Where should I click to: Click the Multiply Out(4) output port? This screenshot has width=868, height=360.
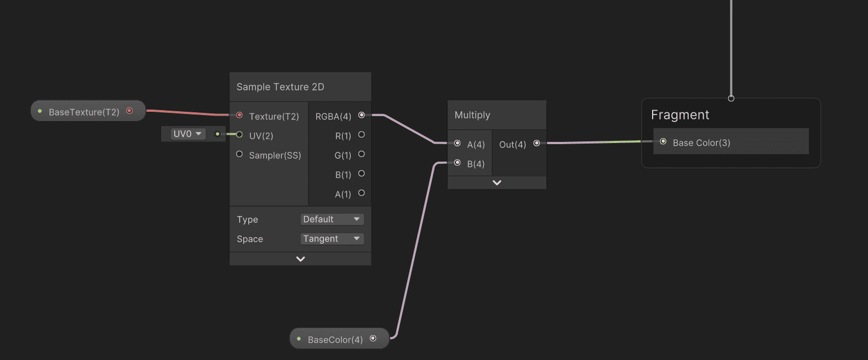[536, 143]
